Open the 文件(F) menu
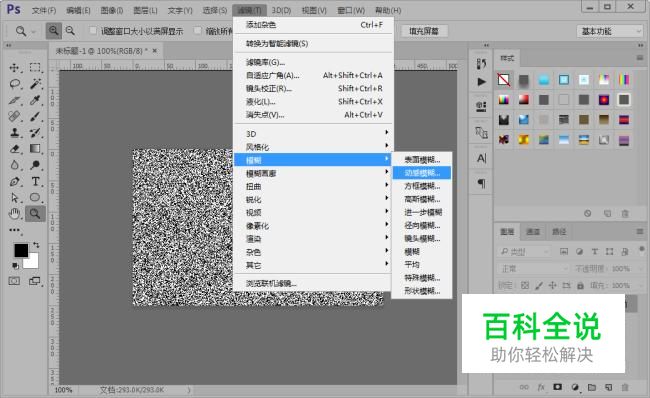The width and height of the screenshot is (650, 398). coord(44,10)
